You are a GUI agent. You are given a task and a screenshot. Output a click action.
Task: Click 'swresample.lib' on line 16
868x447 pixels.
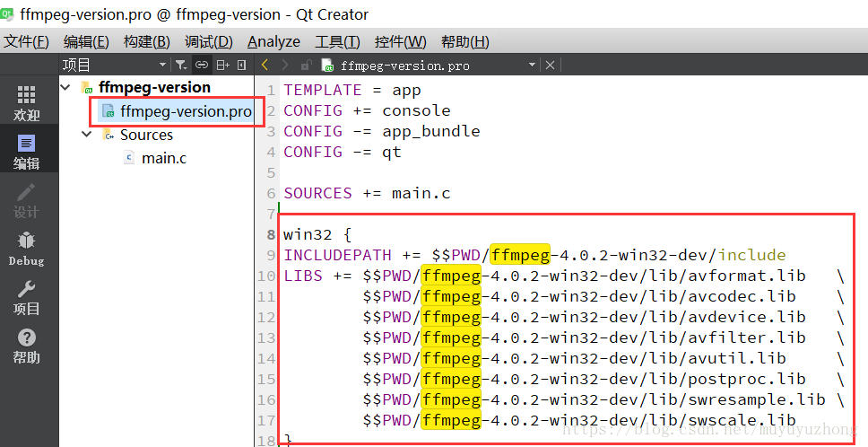[x=757, y=399]
